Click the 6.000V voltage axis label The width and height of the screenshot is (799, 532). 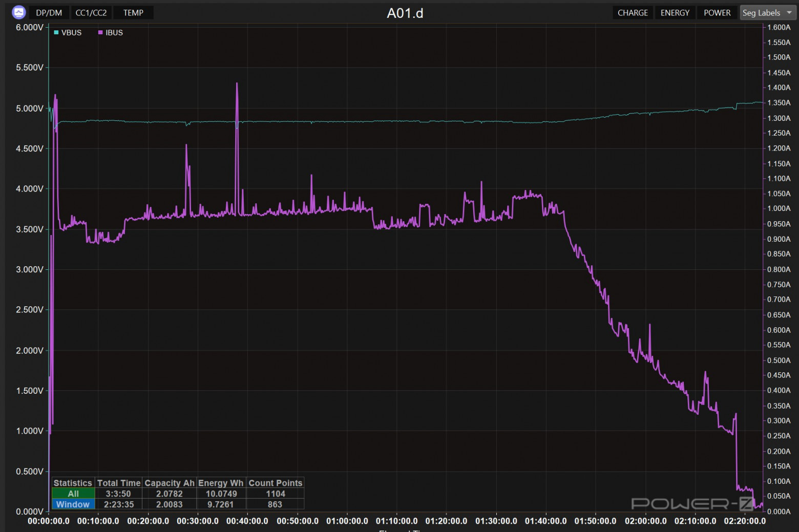tap(30, 27)
